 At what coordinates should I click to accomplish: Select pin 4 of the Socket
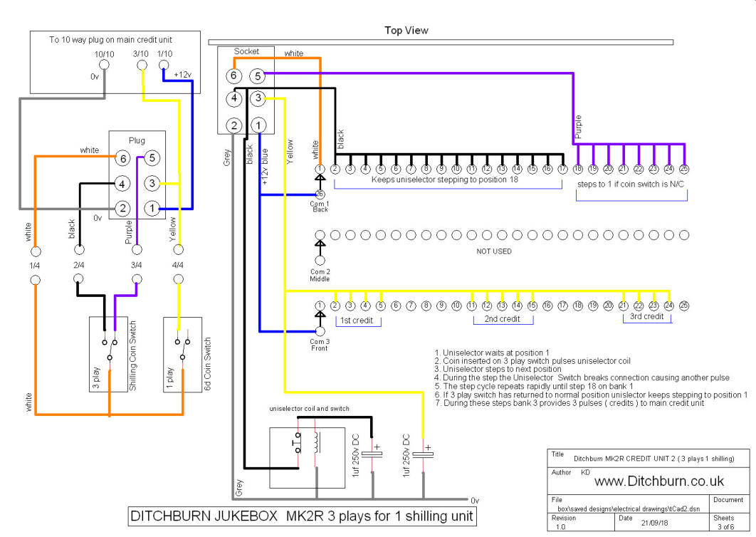[x=233, y=98]
